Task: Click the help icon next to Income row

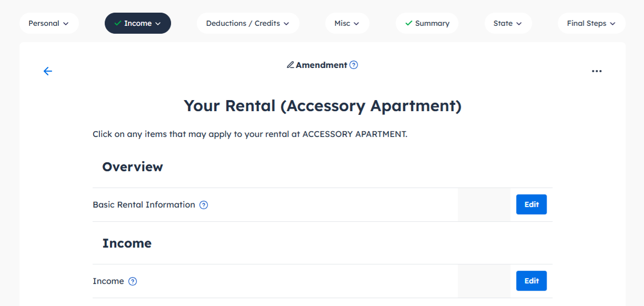Action: pyautogui.click(x=133, y=281)
